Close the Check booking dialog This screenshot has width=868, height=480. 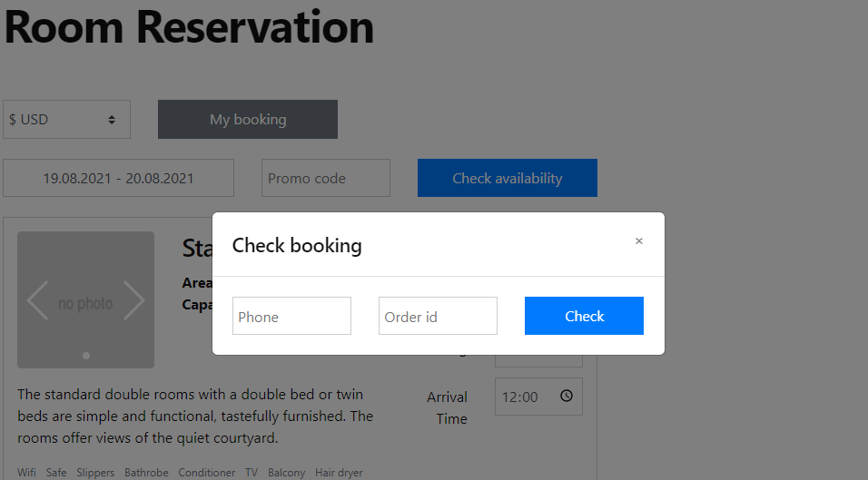[x=639, y=241]
